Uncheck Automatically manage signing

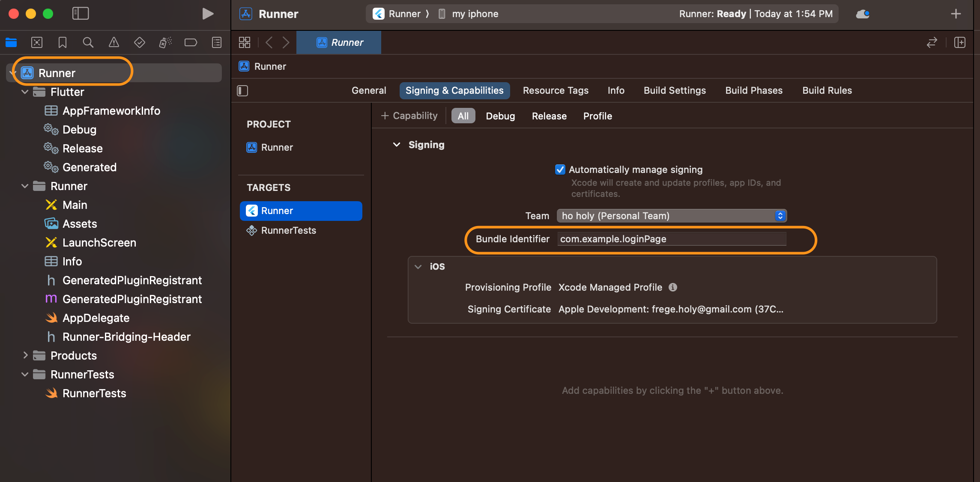click(x=560, y=170)
